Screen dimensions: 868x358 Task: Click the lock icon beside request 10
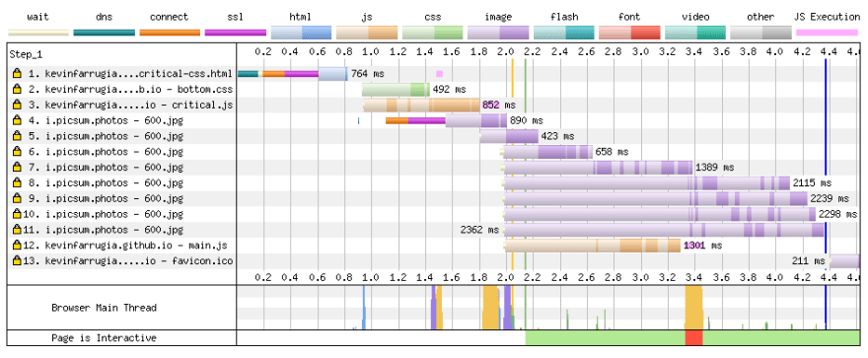point(17,214)
